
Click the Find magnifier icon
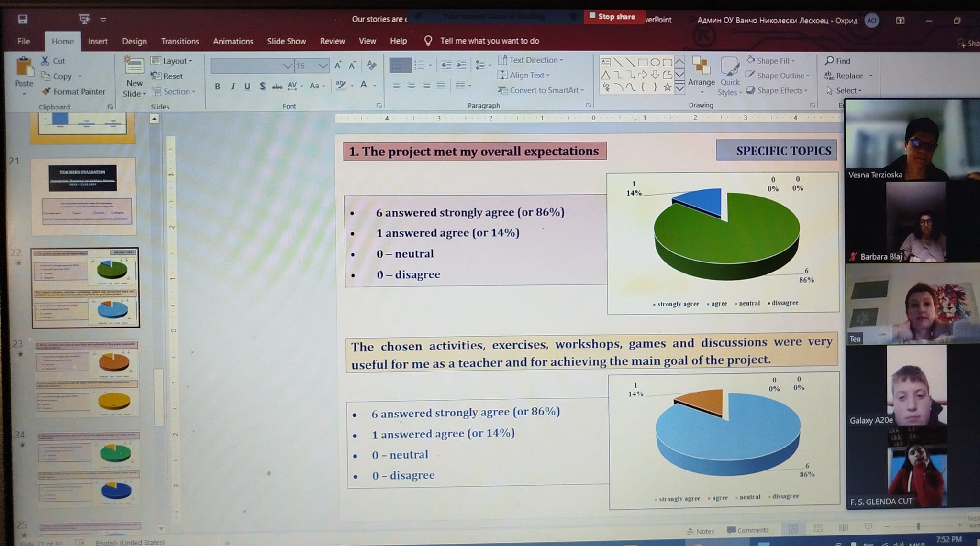point(829,61)
